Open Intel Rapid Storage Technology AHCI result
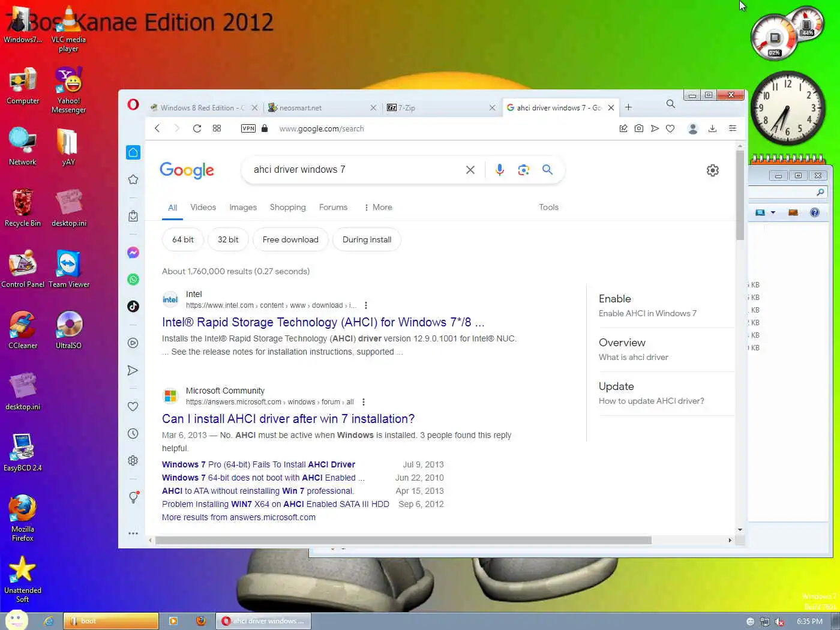The width and height of the screenshot is (840, 630). click(x=323, y=322)
